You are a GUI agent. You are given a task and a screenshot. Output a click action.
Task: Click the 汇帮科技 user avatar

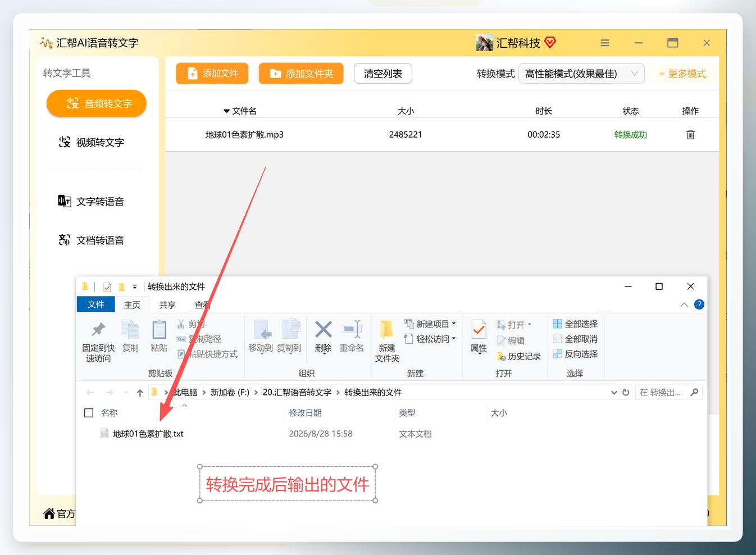click(x=484, y=43)
